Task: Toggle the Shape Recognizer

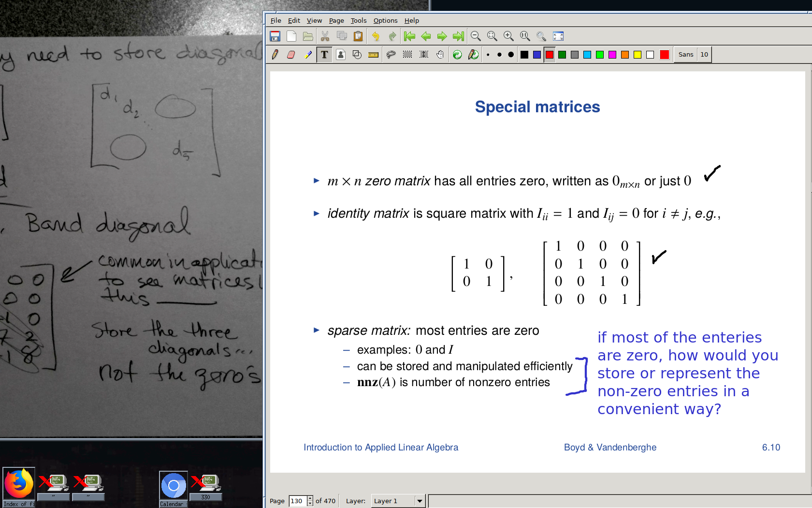Action: pos(357,55)
